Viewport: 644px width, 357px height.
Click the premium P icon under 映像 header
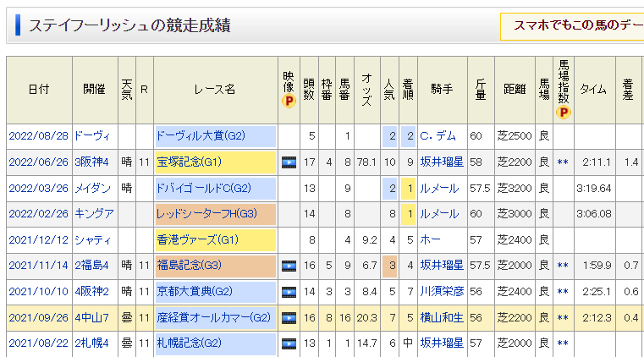[288, 102]
